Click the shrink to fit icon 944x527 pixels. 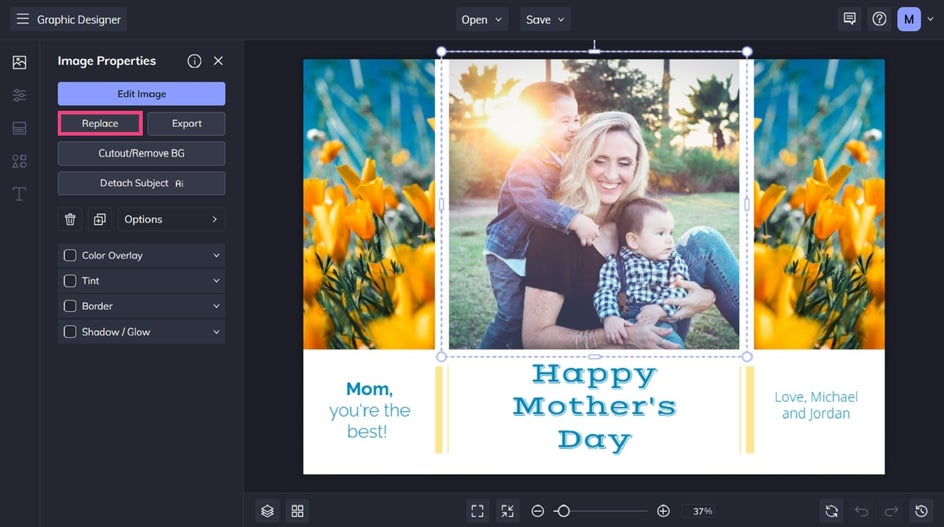tap(508, 511)
